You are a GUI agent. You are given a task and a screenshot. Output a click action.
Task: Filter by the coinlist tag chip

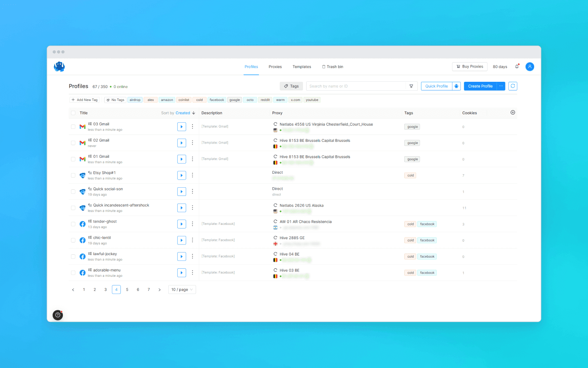click(184, 100)
